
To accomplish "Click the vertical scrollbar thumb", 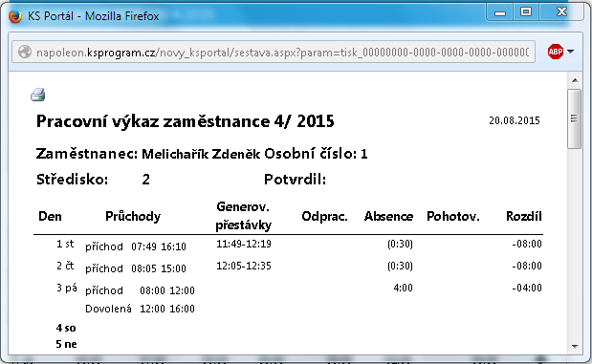I will [575, 118].
